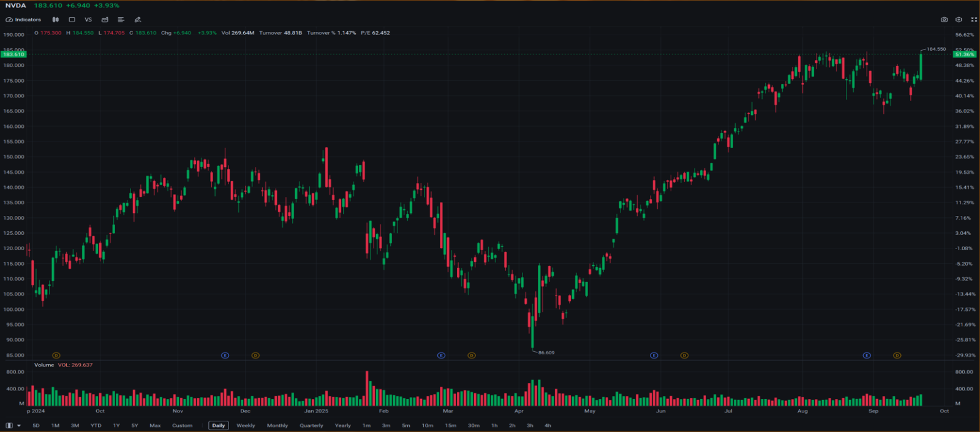The width and height of the screenshot is (980, 432).
Task: Choose the 1m minute interval
Action: [x=366, y=425]
